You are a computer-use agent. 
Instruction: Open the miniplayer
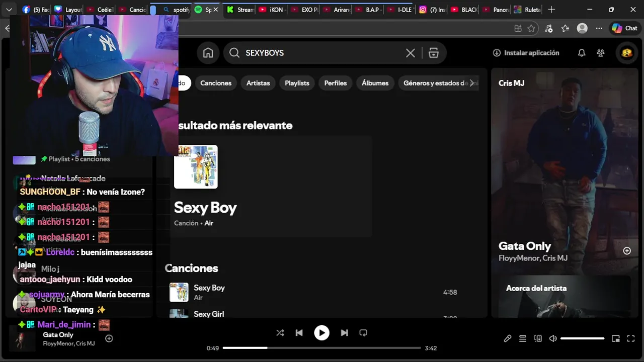point(615,339)
